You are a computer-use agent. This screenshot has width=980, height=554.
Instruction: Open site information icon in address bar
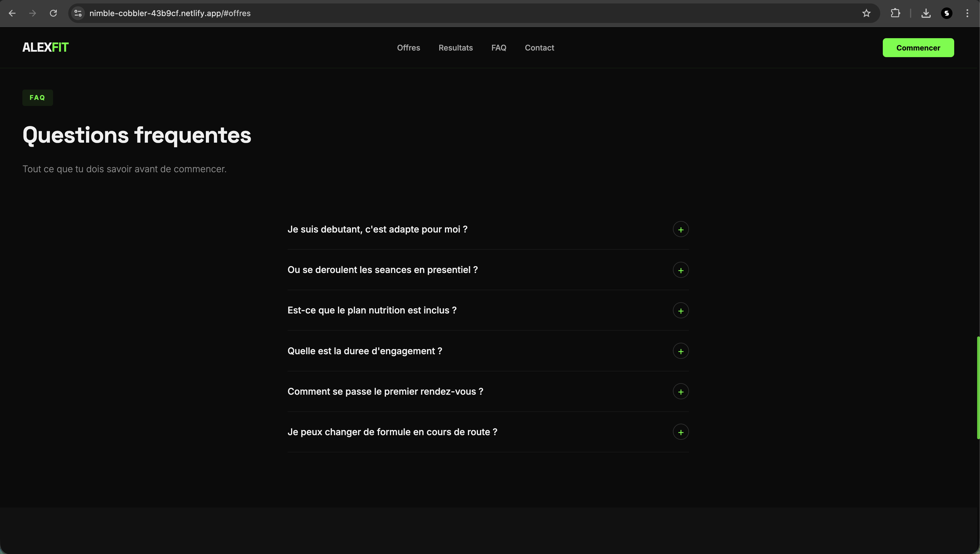[x=78, y=13]
